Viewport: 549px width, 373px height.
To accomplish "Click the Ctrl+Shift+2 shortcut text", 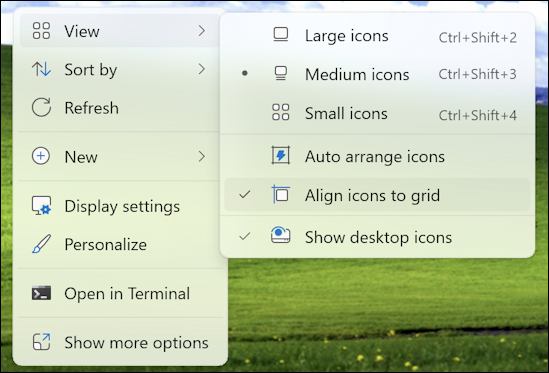I will 478,37.
